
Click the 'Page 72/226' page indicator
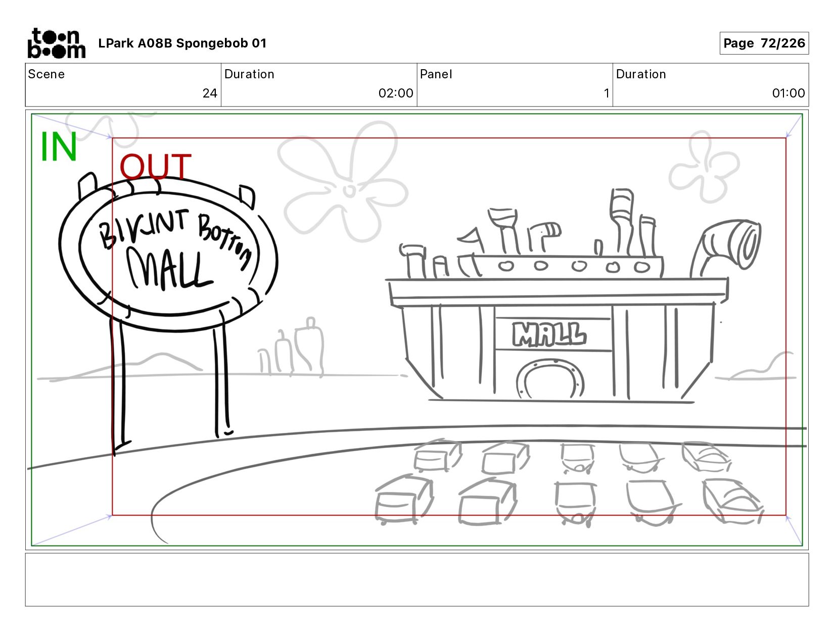coord(764,43)
